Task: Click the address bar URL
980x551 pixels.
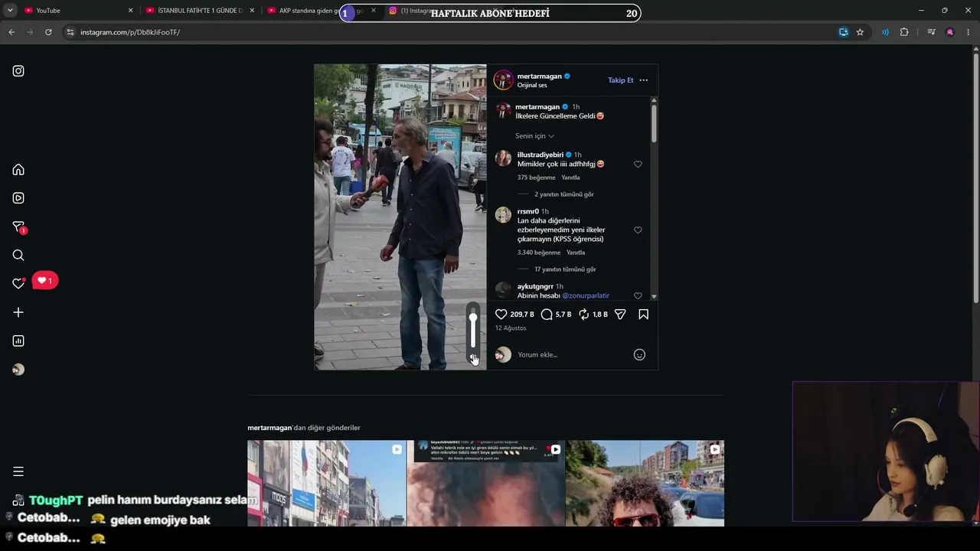Action: [x=130, y=32]
